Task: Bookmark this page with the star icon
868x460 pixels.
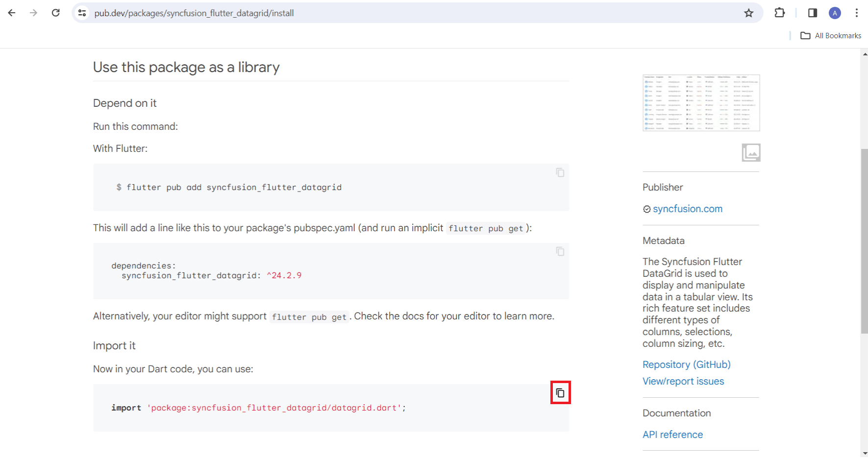Action: tap(748, 13)
